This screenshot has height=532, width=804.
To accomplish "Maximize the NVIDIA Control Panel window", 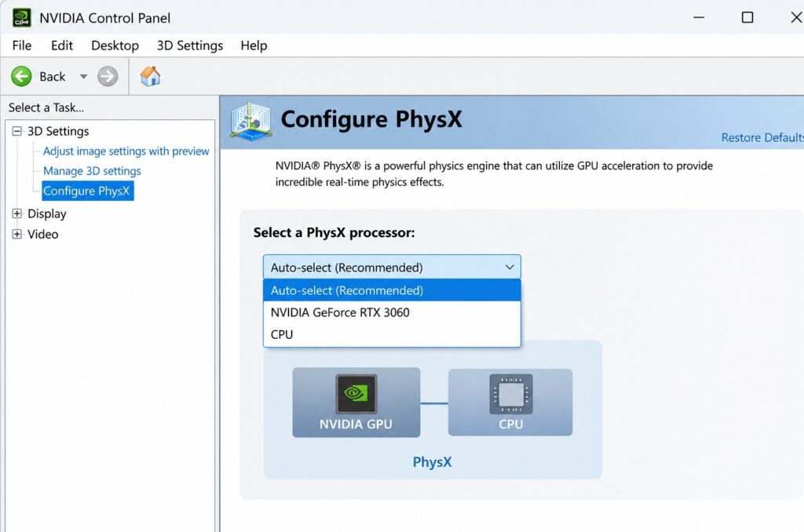I will click(747, 17).
